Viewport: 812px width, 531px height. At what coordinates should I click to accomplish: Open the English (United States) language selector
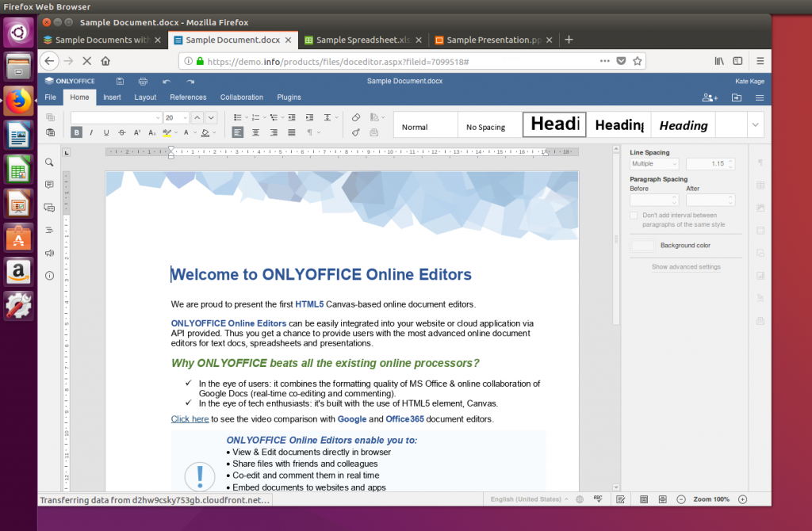pos(529,499)
